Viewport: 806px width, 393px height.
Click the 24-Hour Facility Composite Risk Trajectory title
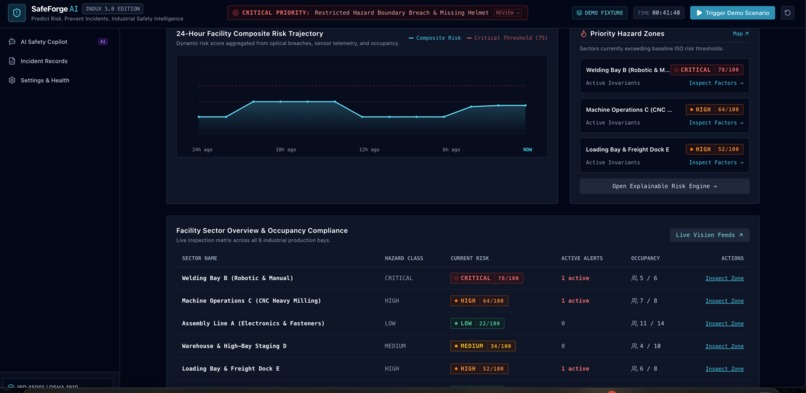[x=250, y=33]
